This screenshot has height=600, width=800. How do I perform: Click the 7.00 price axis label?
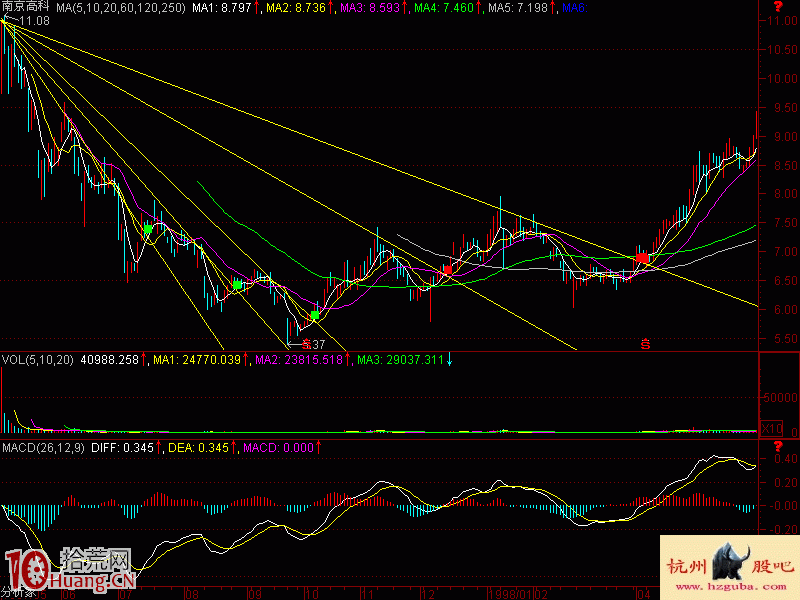(786, 252)
